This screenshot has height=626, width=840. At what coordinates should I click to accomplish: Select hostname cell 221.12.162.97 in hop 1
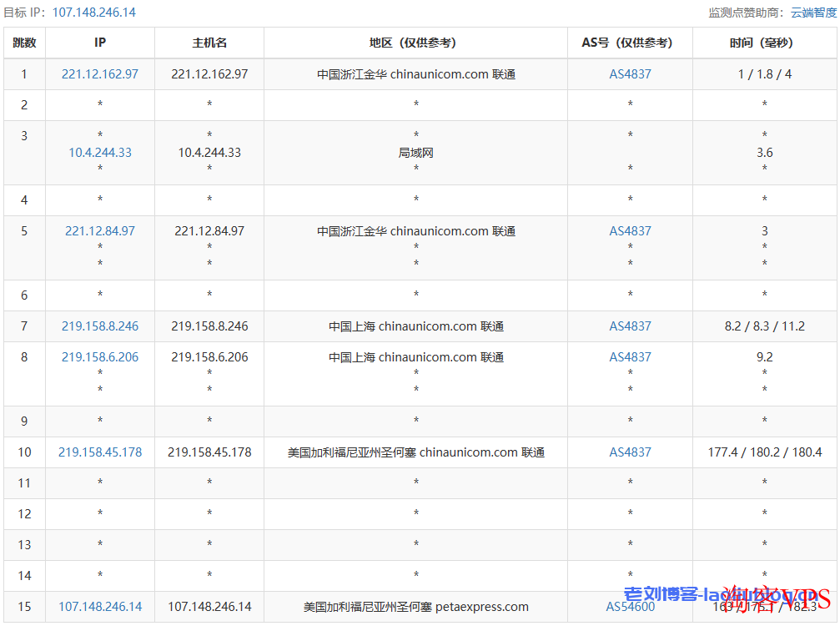pyautogui.click(x=209, y=74)
